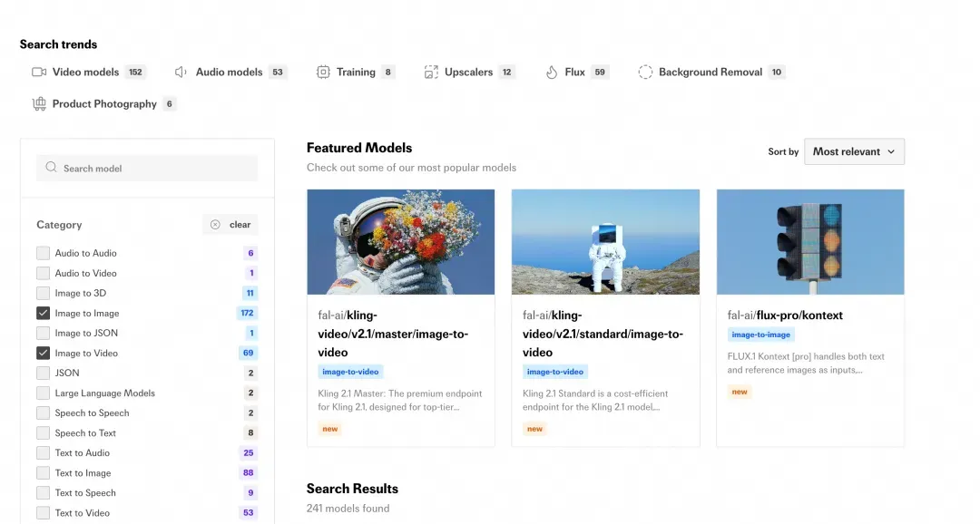
Task: Clear the selected category filters
Action: (230, 225)
